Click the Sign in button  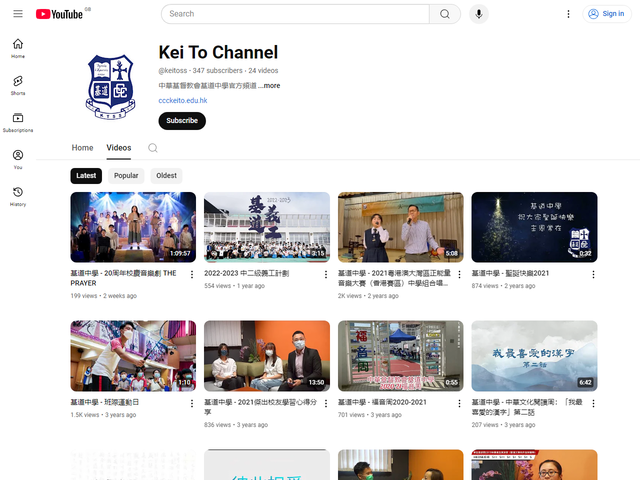coord(606,14)
